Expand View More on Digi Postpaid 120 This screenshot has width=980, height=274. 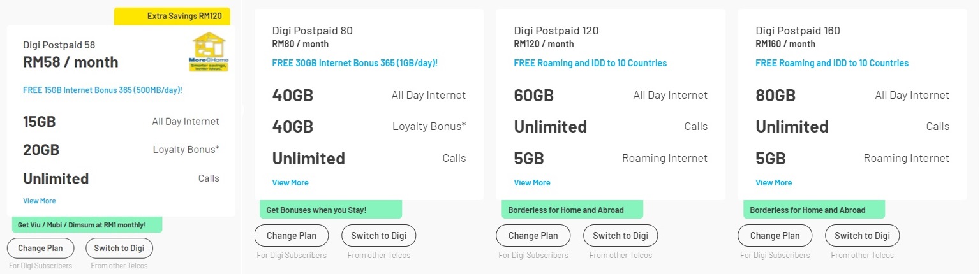532,183
